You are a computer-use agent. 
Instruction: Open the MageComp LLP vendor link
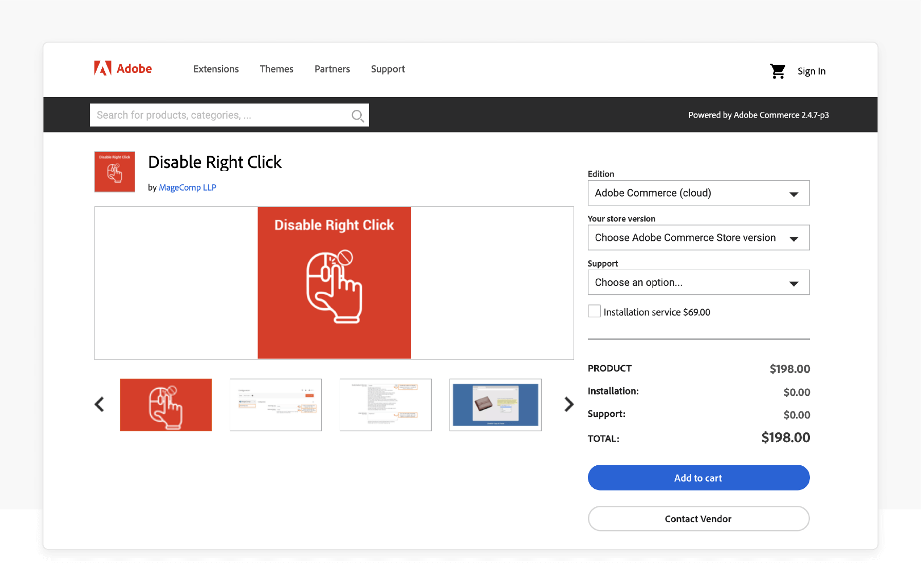[x=188, y=187]
